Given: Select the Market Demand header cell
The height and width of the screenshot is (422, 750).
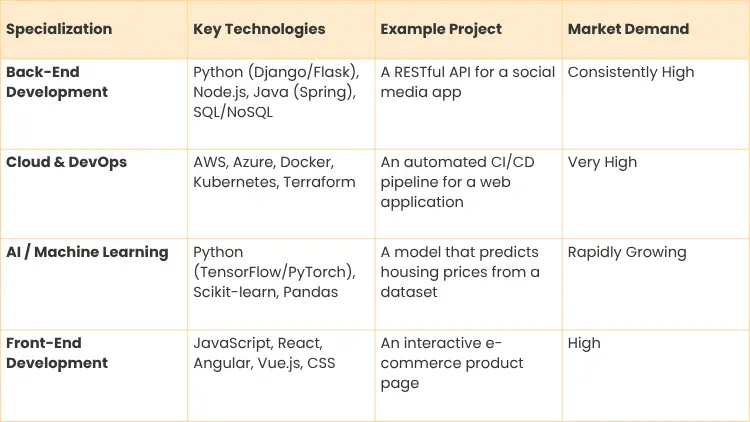Looking at the screenshot, I should pos(628,29).
